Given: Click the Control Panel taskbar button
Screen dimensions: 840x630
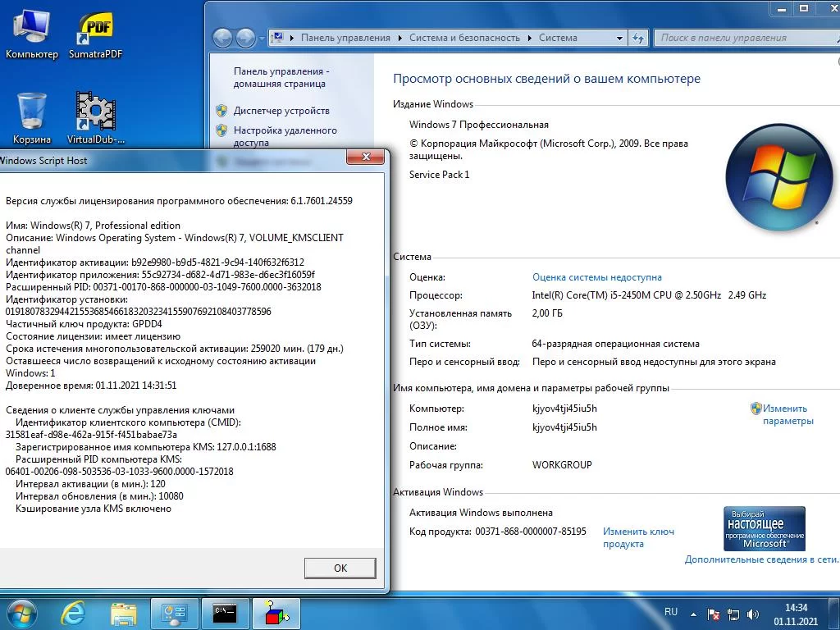Looking at the screenshot, I should point(175,613).
